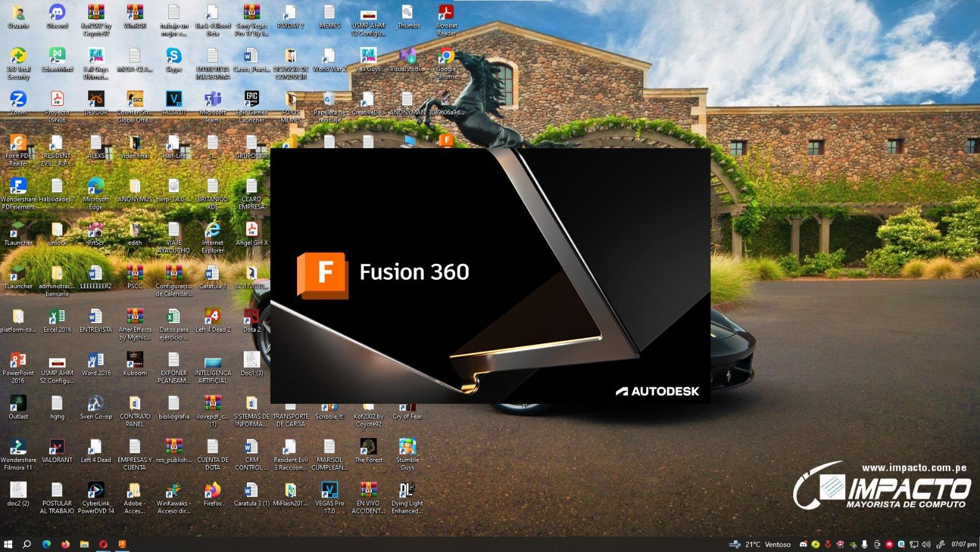Select the Wondershare Filmora 11 icon

click(x=18, y=455)
